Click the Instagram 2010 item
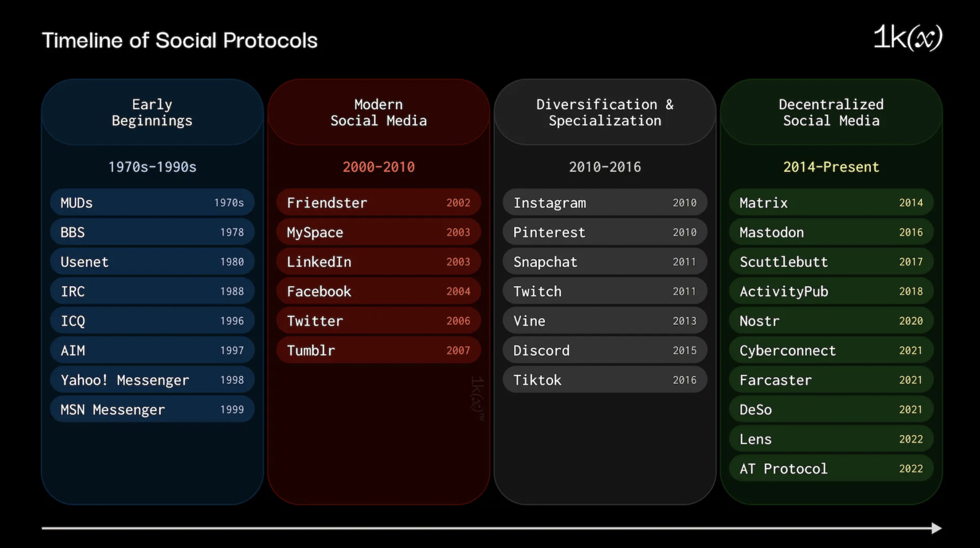This screenshot has height=548, width=980. coord(605,202)
